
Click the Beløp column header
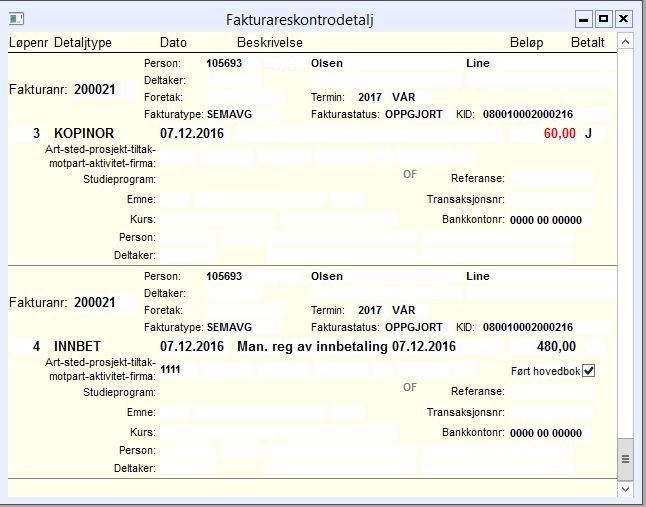point(527,42)
